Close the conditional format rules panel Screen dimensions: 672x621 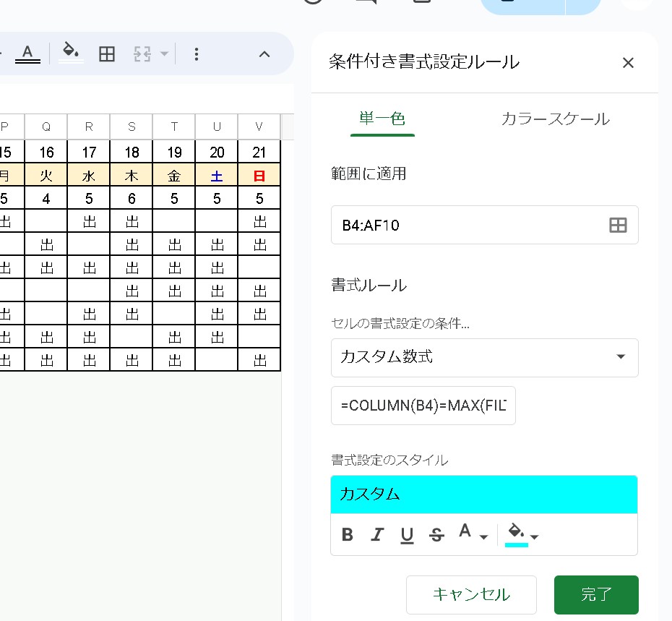tap(628, 63)
